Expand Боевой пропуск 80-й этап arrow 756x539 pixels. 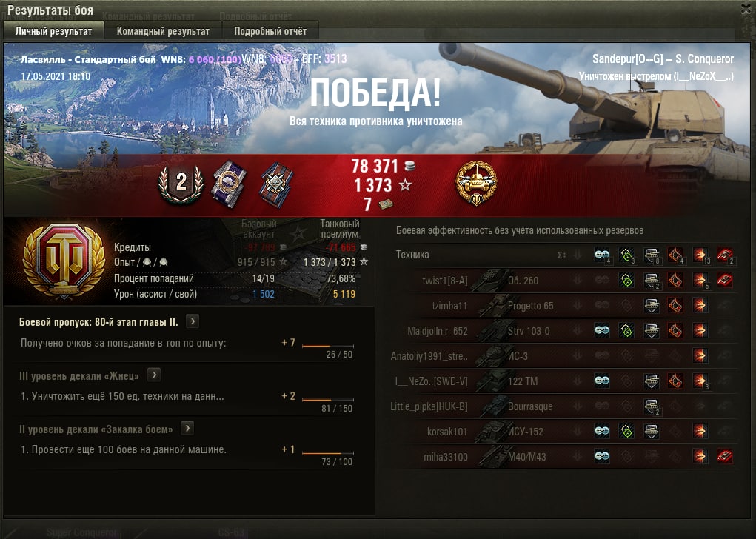coord(193,321)
